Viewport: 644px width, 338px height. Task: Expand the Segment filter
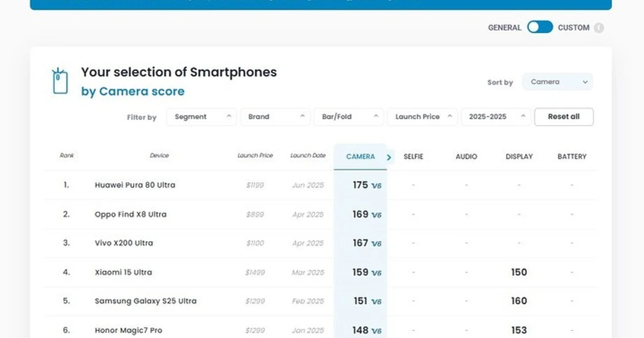click(x=201, y=117)
